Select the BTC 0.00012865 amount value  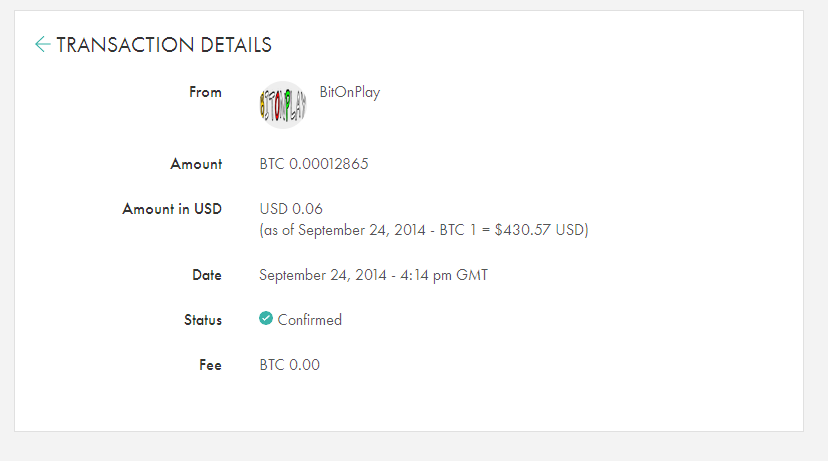pyautogui.click(x=313, y=164)
